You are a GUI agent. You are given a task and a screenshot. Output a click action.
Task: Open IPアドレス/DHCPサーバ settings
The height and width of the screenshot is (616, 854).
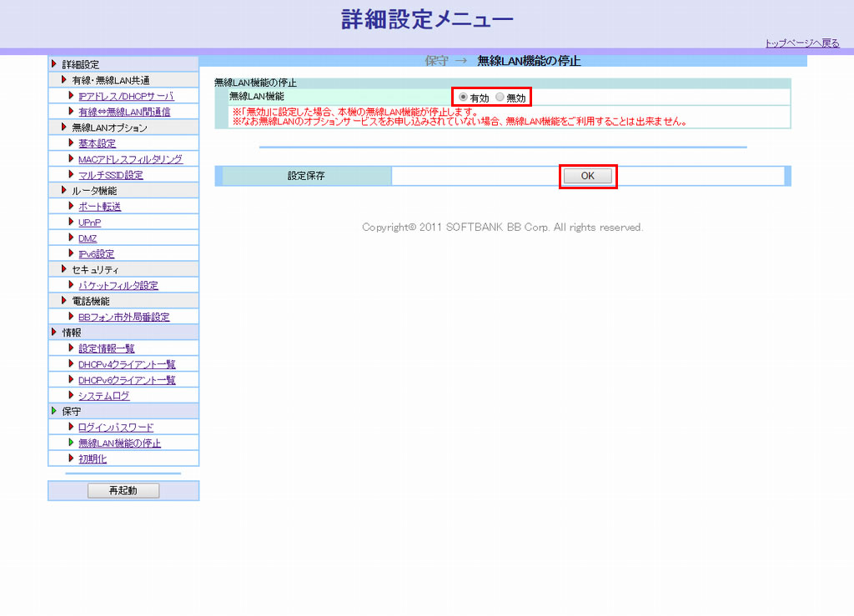pos(126,97)
